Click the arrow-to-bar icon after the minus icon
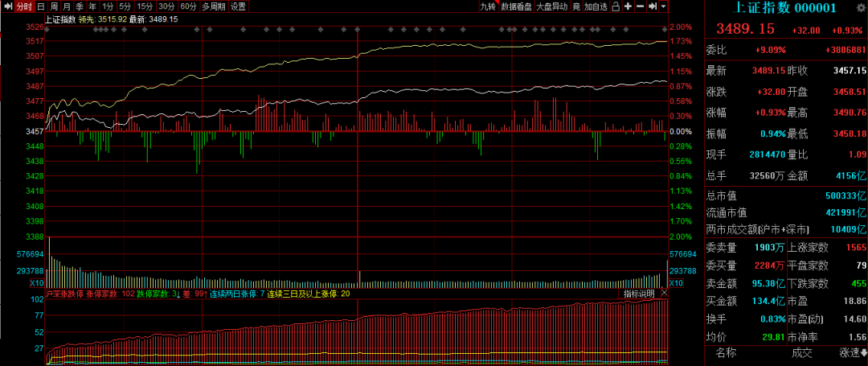This screenshot has width=868, height=366. click(653, 6)
